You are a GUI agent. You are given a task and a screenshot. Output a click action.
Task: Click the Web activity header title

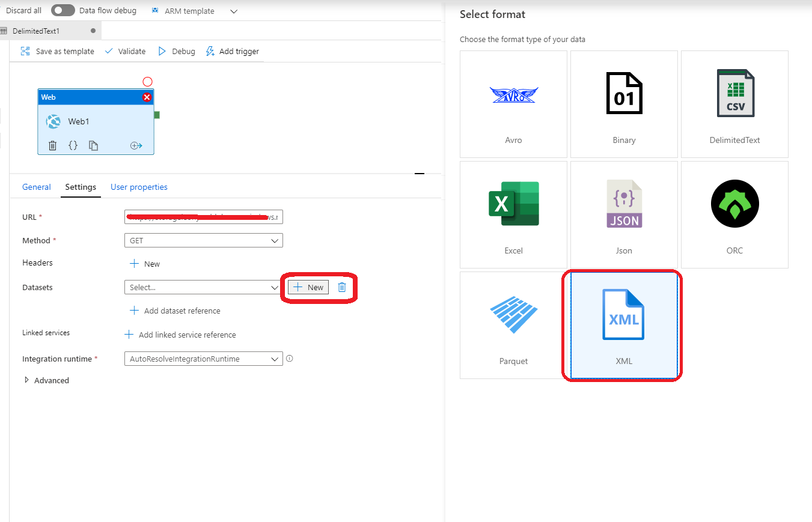point(48,97)
